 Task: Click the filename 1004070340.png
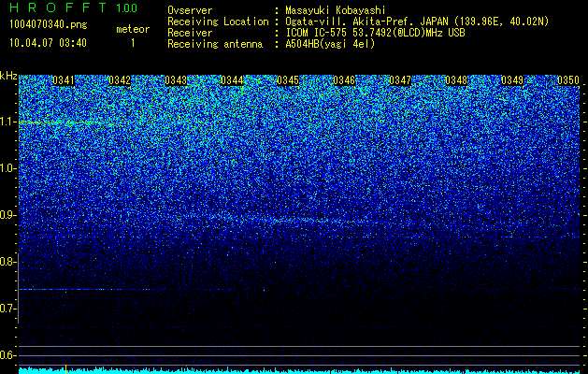click(x=49, y=24)
